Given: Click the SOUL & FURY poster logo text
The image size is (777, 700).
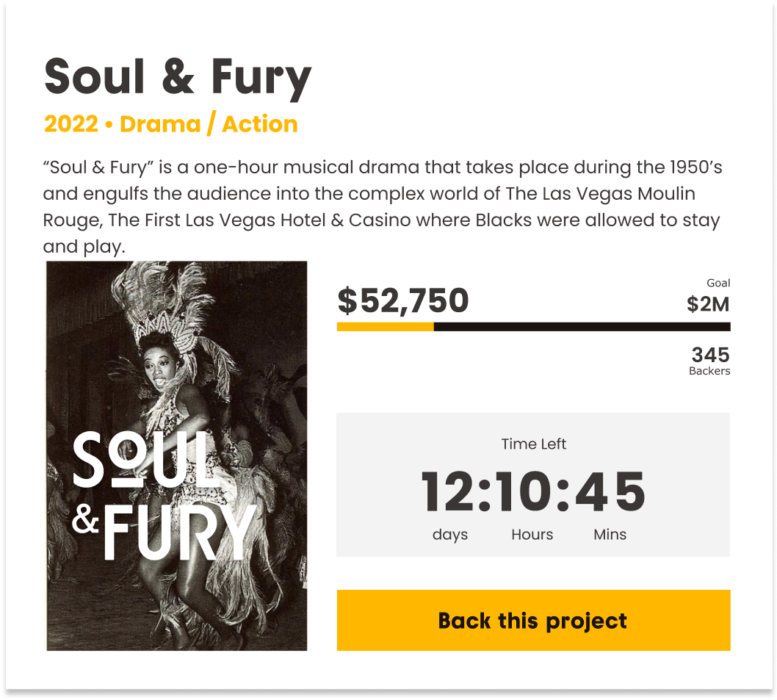Looking at the screenshot, I should point(164,494).
